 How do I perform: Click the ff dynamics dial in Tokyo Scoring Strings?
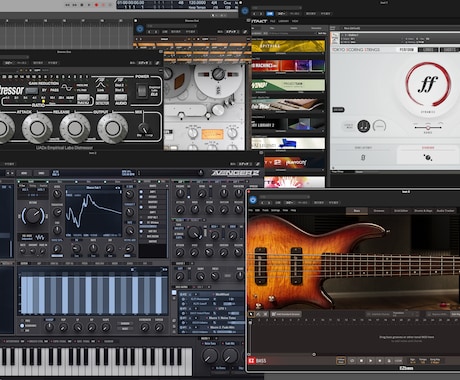[428, 84]
